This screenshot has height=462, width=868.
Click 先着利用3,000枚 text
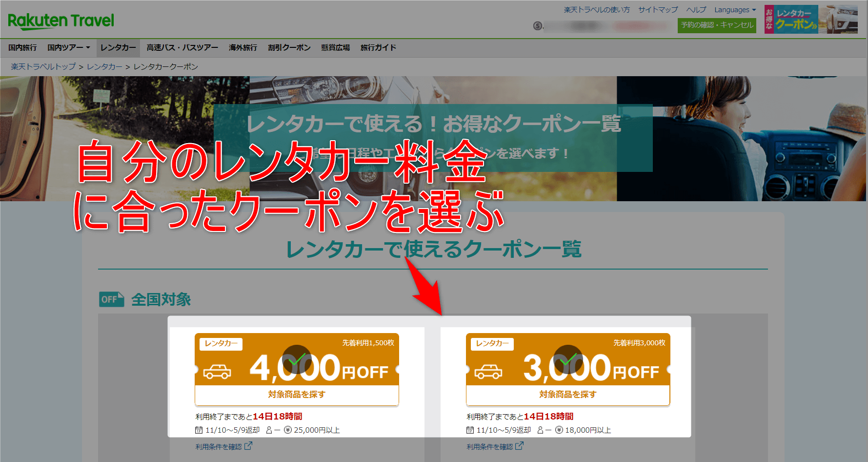639,343
